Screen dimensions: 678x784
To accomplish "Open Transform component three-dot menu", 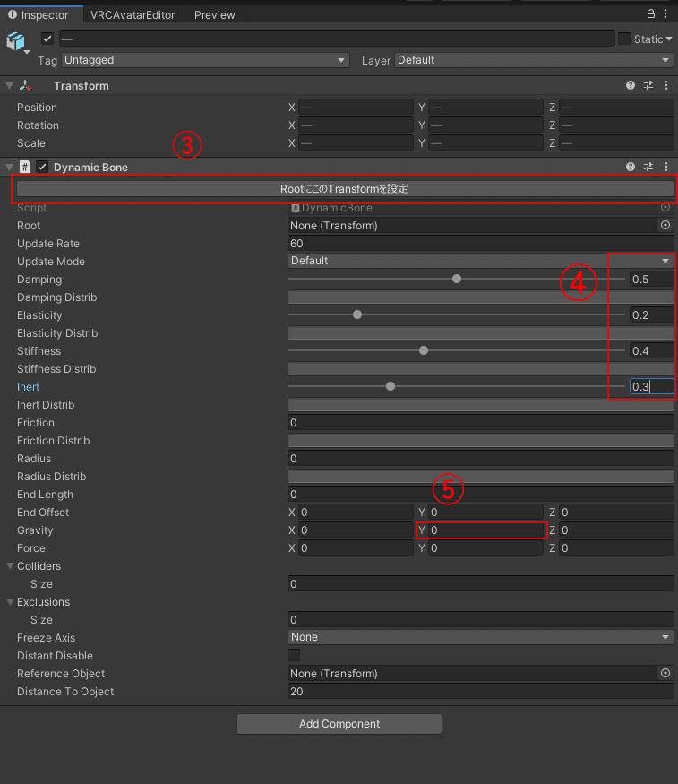I will 666,85.
